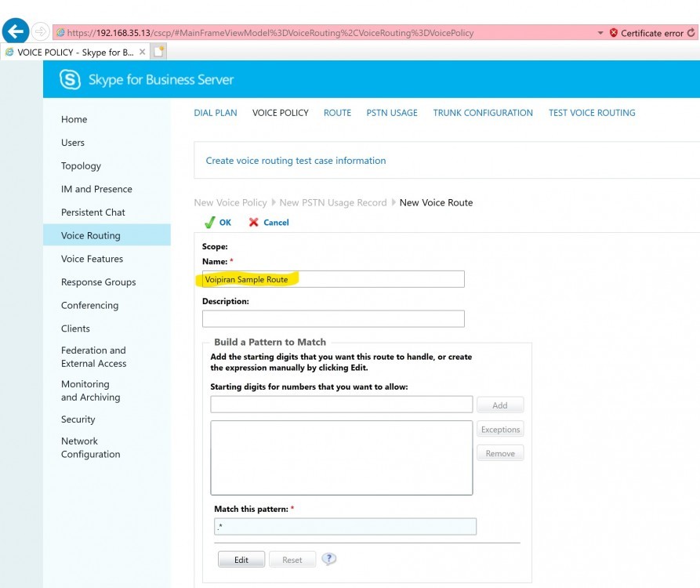Viewport: 700px width, 588px height.
Task: Click the Skype for Business logo icon
Action: 70,79
